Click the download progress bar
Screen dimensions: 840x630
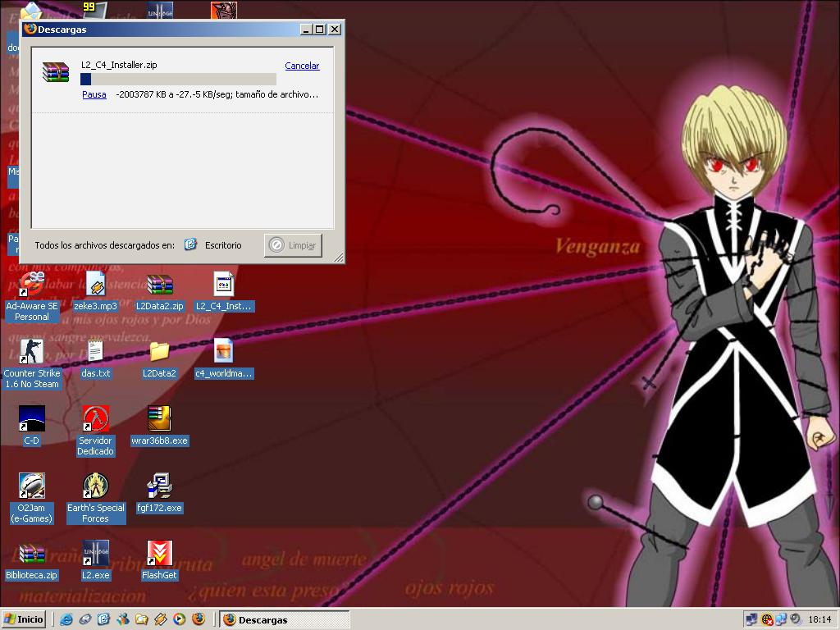pos(178,80)
